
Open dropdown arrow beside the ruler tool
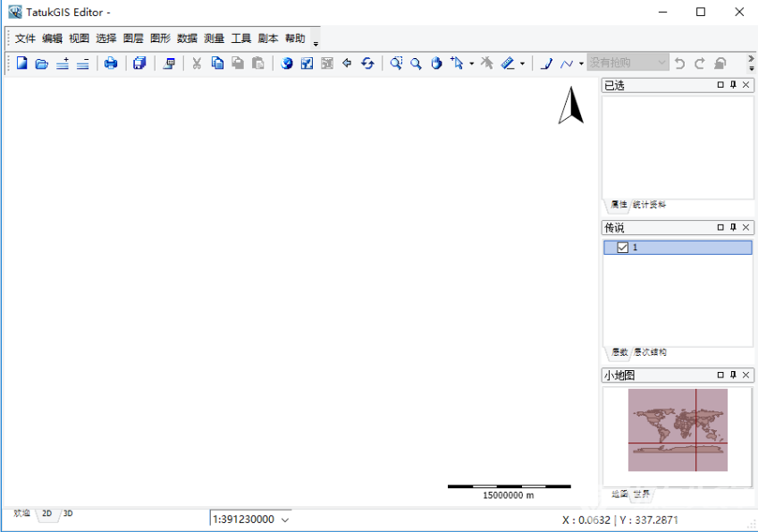point(523,63)
